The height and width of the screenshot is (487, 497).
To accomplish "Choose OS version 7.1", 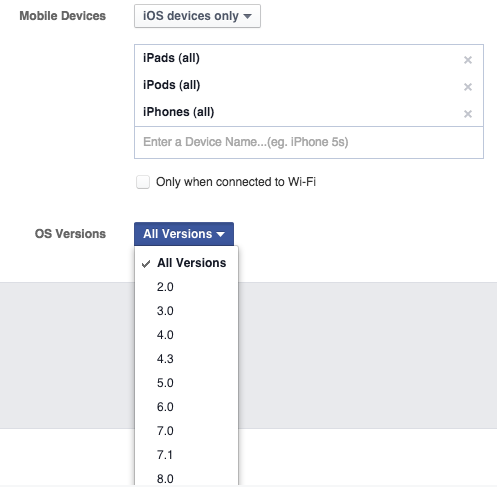I will [x=187, y=455].
